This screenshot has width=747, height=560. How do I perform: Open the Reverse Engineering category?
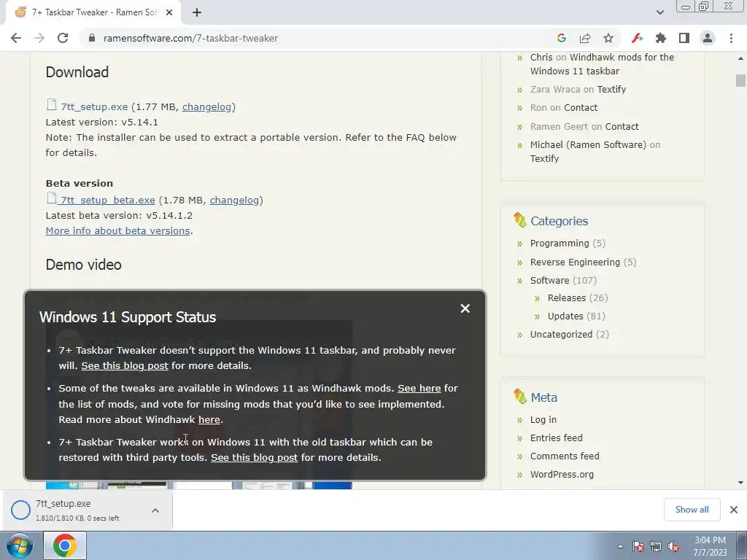(x=575, y=262)
